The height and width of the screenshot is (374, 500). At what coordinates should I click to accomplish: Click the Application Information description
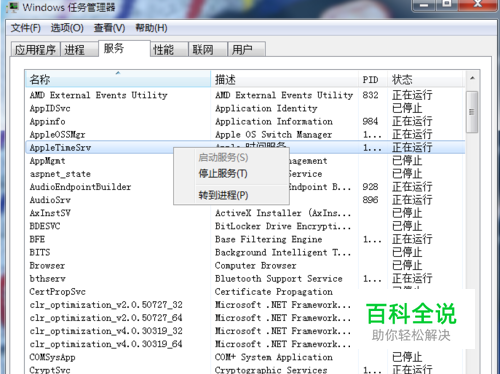click(x=274, y=121)
